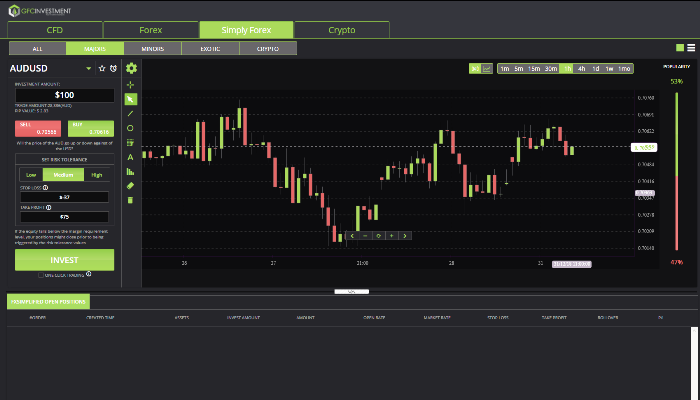Viewport: 700px width, 400px height.
Task: Filter by ALL assets
Action: click(x=38, y=48)
